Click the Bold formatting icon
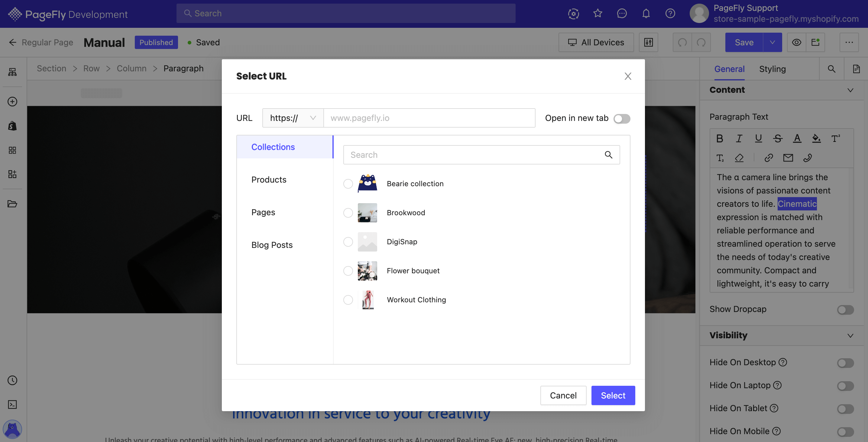The width and height of the screenshot is (868, 442). click(719, 138)
